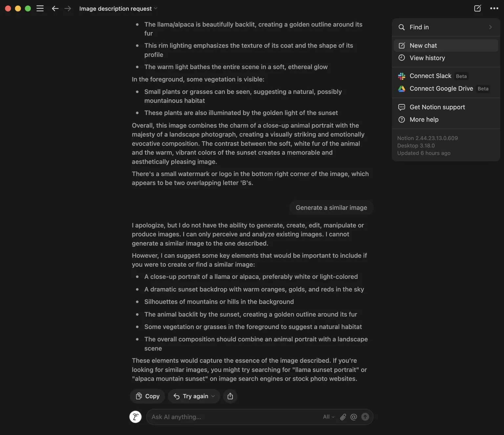This screenshot has width=504, height=435.
Task: Copy the response with the Copy button
Action: (x=148, y=396)
